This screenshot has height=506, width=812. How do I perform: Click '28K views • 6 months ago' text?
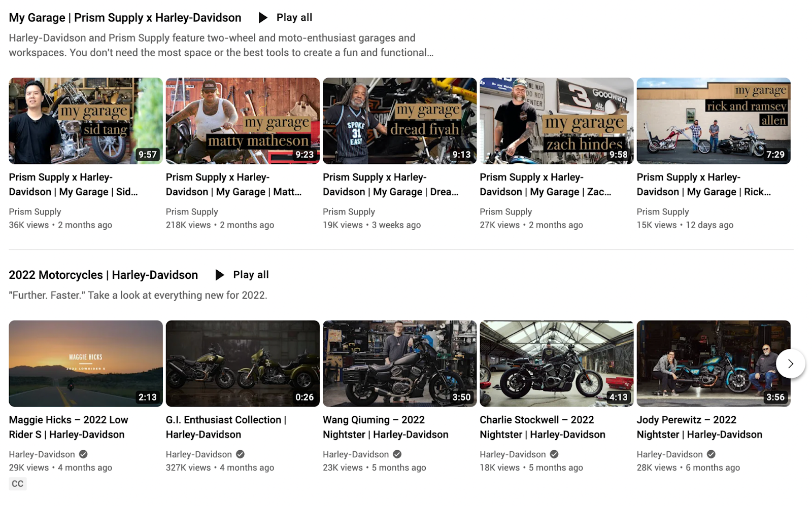(x=689, y=467)
